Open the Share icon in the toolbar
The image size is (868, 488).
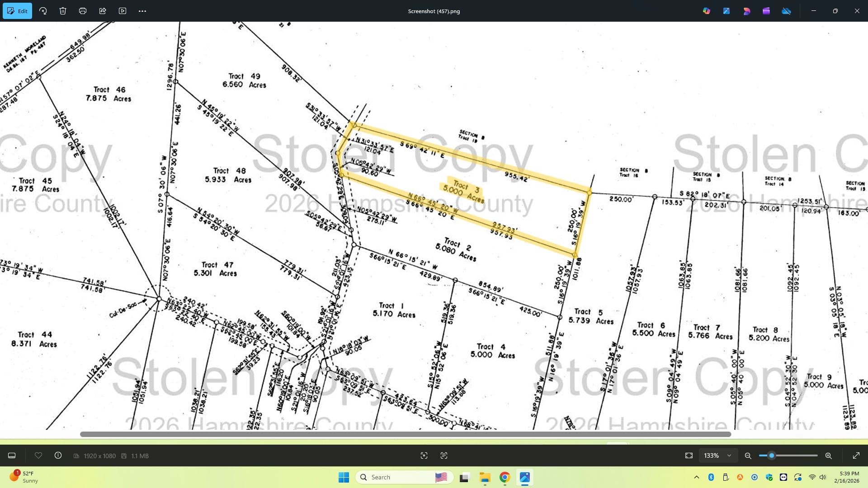coord(103,11)
